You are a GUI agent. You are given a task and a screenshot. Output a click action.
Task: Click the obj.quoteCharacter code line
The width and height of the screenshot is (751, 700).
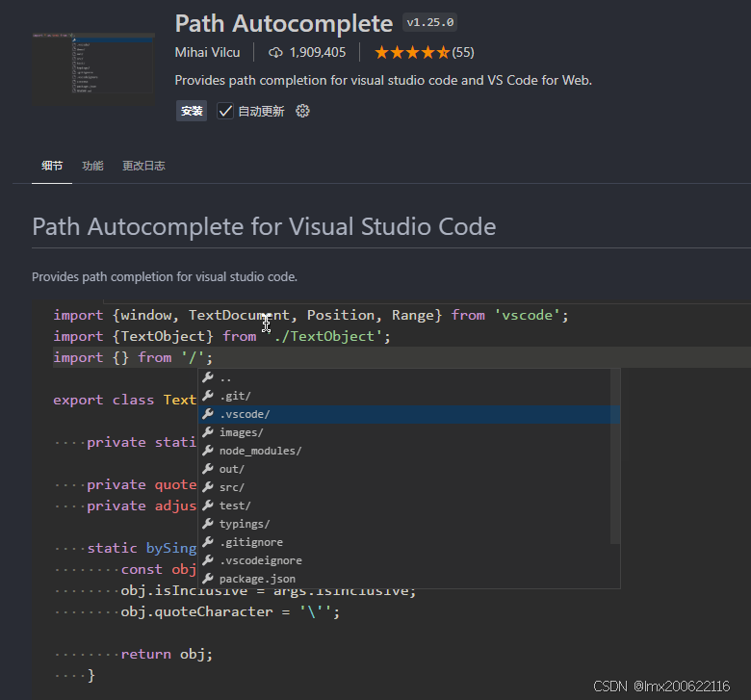tap(230, 611)
